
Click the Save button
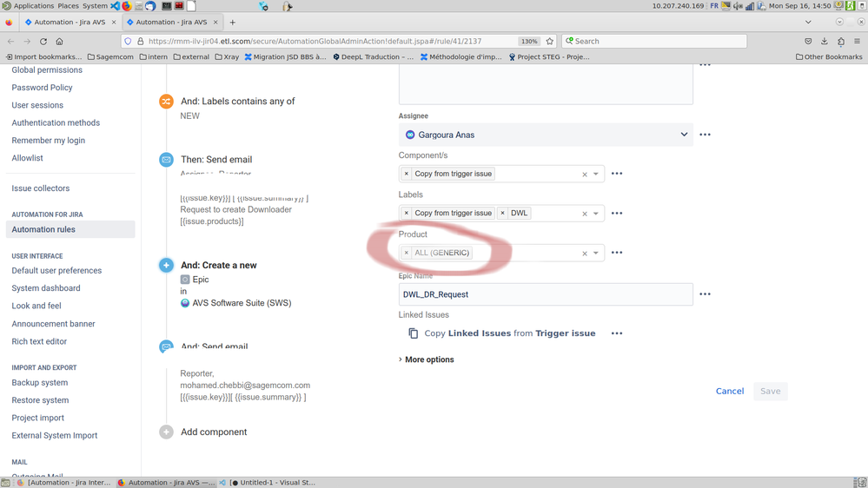(770, 391)
